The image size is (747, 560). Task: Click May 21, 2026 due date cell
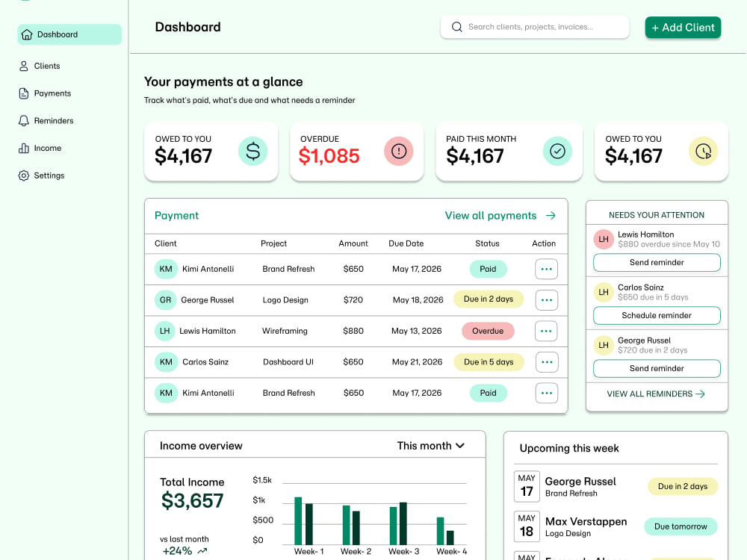click(x=417, y=362)
